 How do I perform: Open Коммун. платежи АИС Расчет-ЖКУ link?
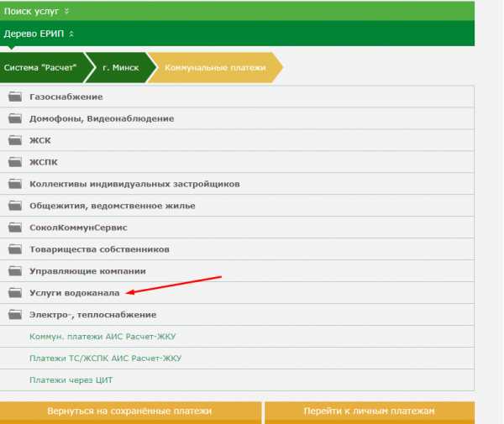point(102,337)
